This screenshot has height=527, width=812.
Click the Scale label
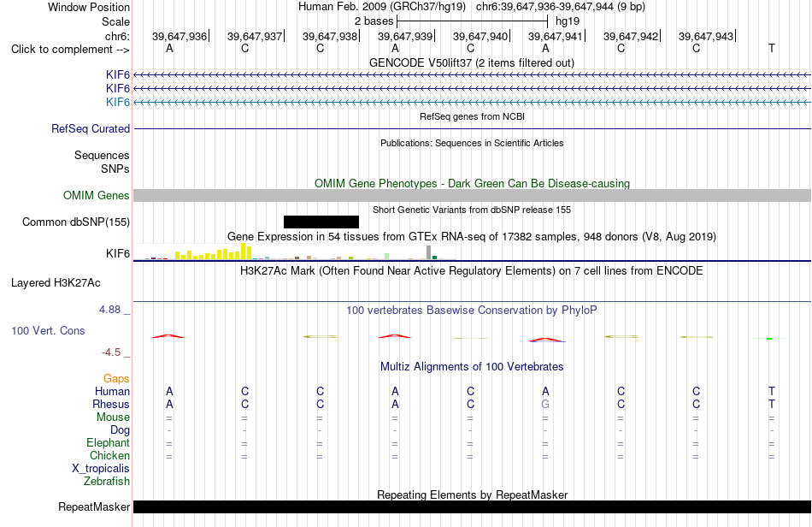pos(116,21)
